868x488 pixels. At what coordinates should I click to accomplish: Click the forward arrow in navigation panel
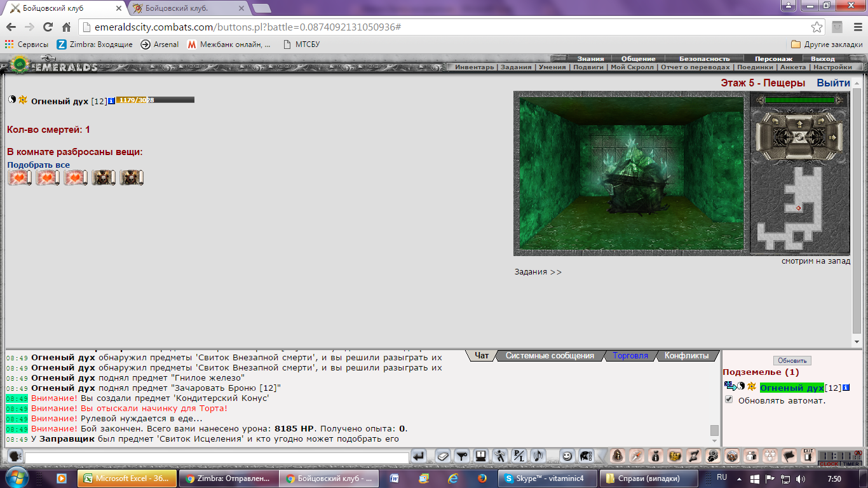[799, 125]
